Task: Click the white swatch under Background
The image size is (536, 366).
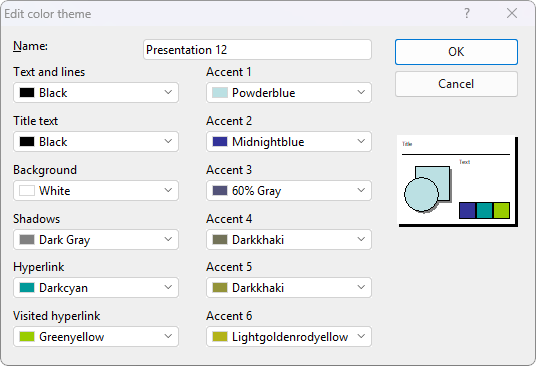Action: 27,190
